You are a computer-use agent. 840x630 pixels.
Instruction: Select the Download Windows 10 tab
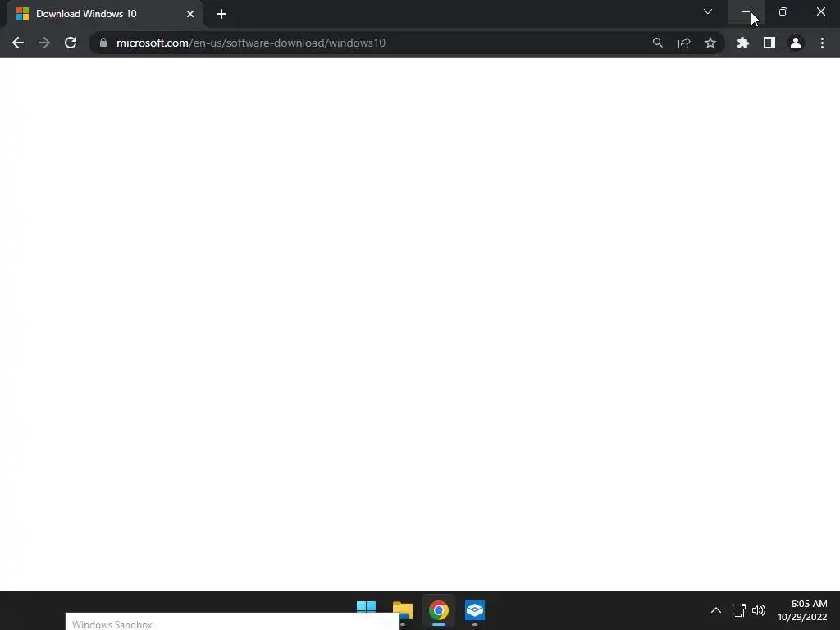coord(105,14)
